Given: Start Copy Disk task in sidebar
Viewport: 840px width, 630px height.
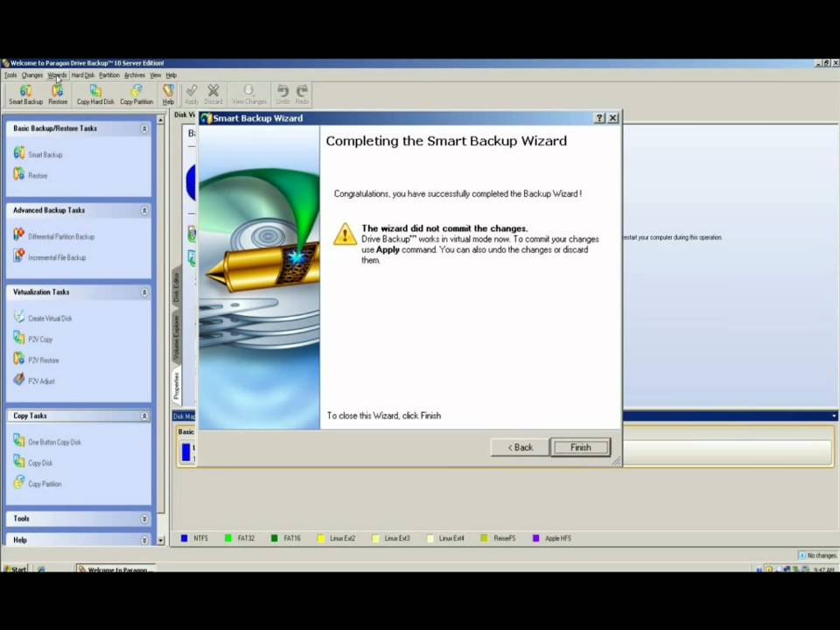Looking at the screenshot, I should [x=32, y=462].
